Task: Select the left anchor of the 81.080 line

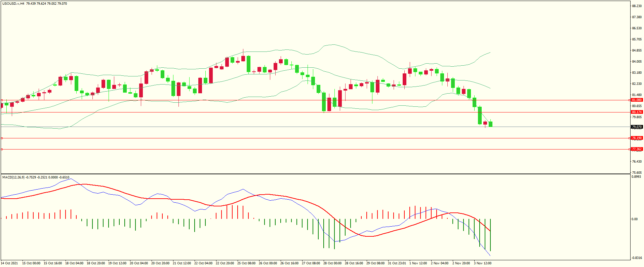Action: tap(2, 100)
